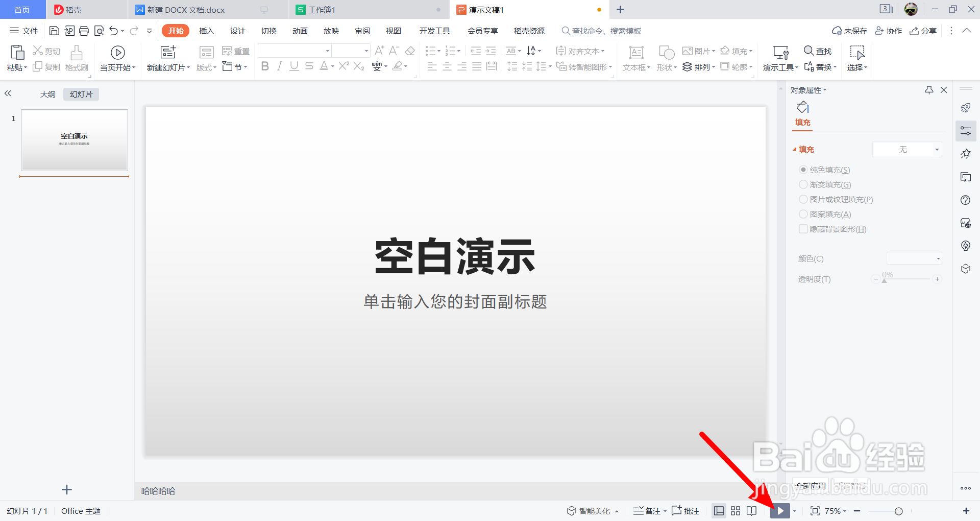Image resolution: width=980 pixels, height=521 pixels.
Task: Open the fill type dropdown showing 无
Action: (907, 150)
